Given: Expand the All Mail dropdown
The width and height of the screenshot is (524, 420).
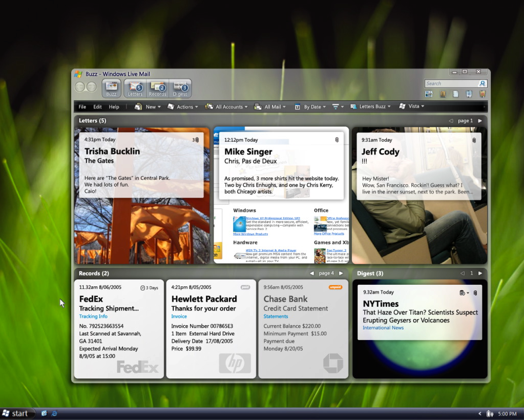Looking at the screenshot, I should click(x=270, y=107).
